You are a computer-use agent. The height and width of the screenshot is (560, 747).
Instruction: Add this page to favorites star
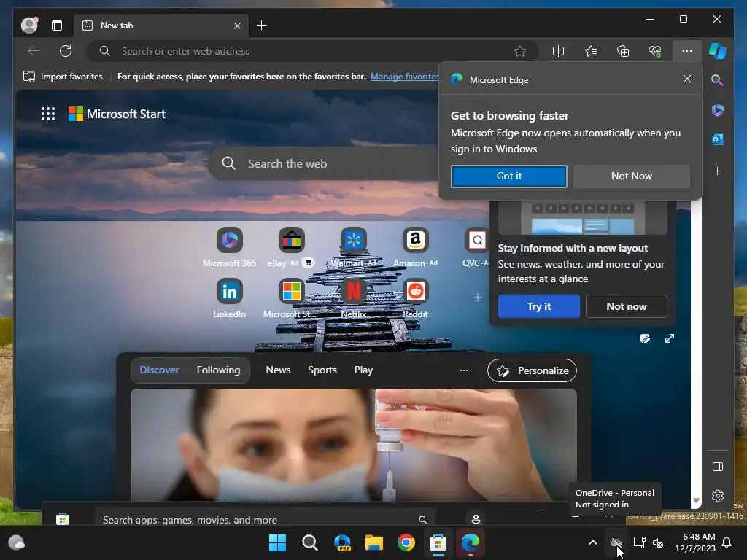click(x=519, y=51)
